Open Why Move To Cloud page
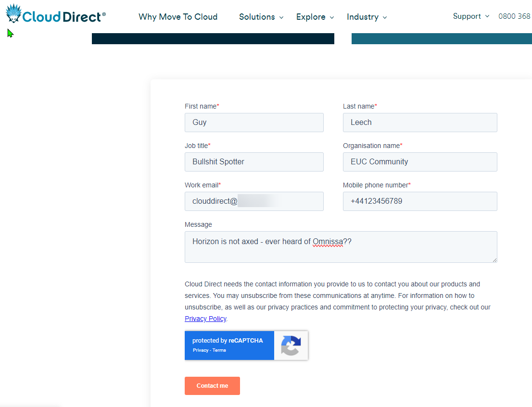 178,17
